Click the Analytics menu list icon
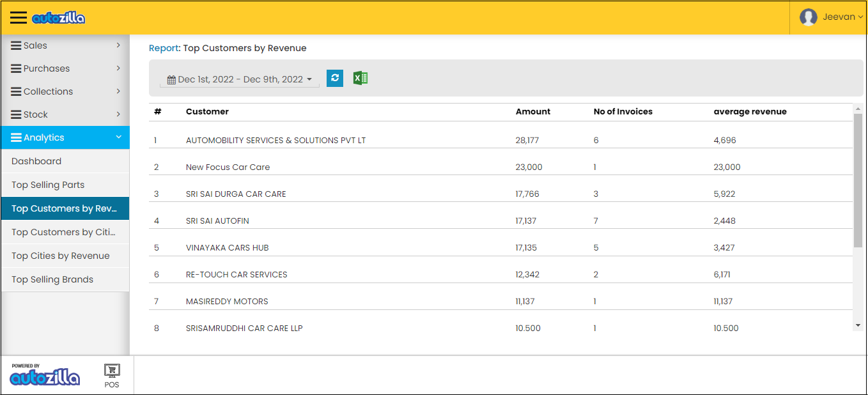Screen dimensions: 868x395 pyautogui.click(x=17, y=137)
